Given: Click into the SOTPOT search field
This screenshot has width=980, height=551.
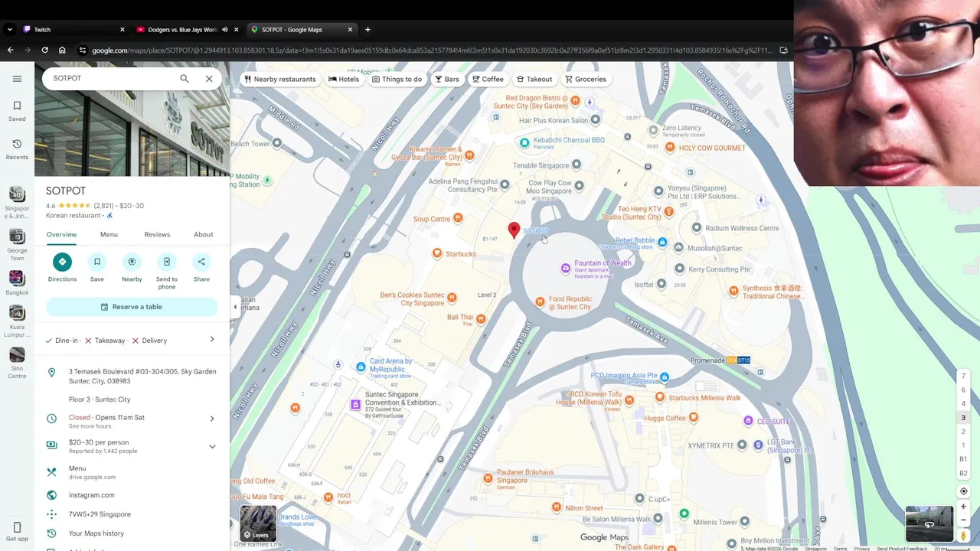Looking at the screenshot, I should click(x=111, y=79).
